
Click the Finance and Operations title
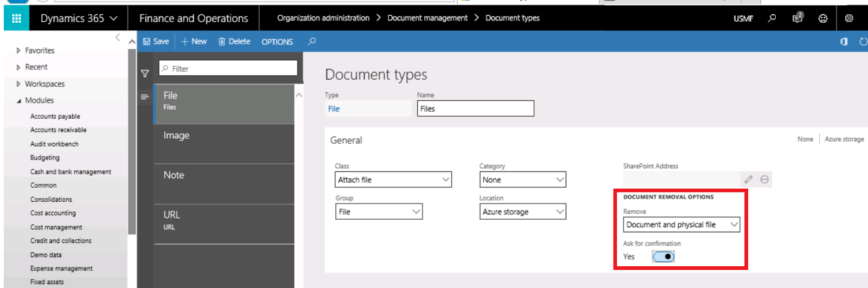[194, 18]
